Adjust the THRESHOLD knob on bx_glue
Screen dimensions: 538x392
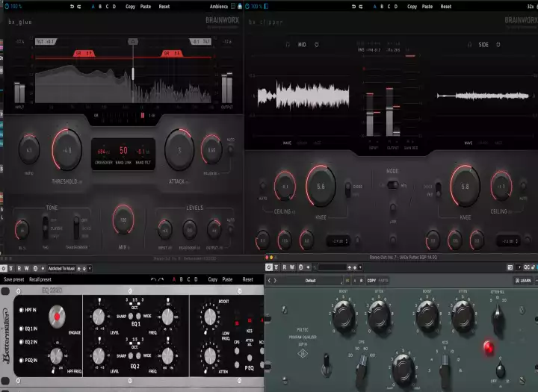[67, 149]
